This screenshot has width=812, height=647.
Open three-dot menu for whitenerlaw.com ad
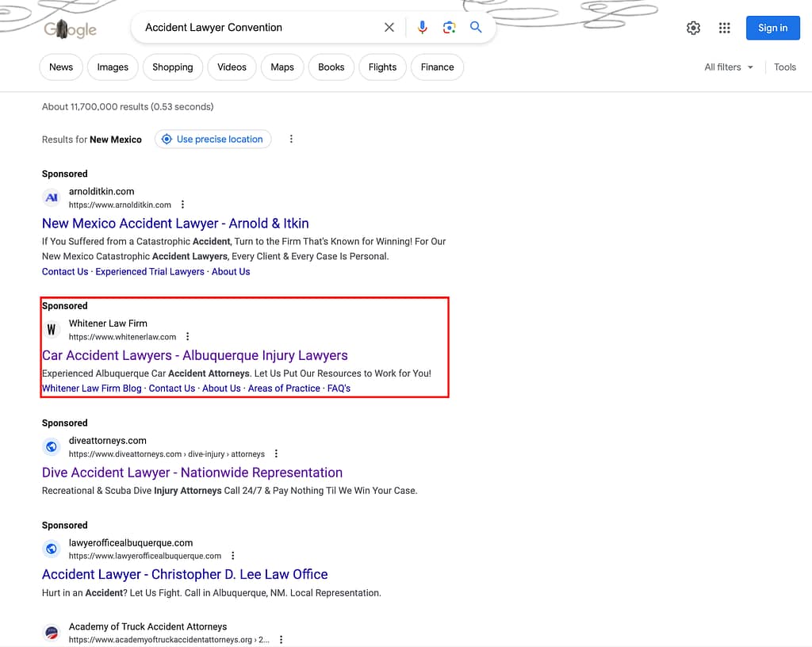187,336
